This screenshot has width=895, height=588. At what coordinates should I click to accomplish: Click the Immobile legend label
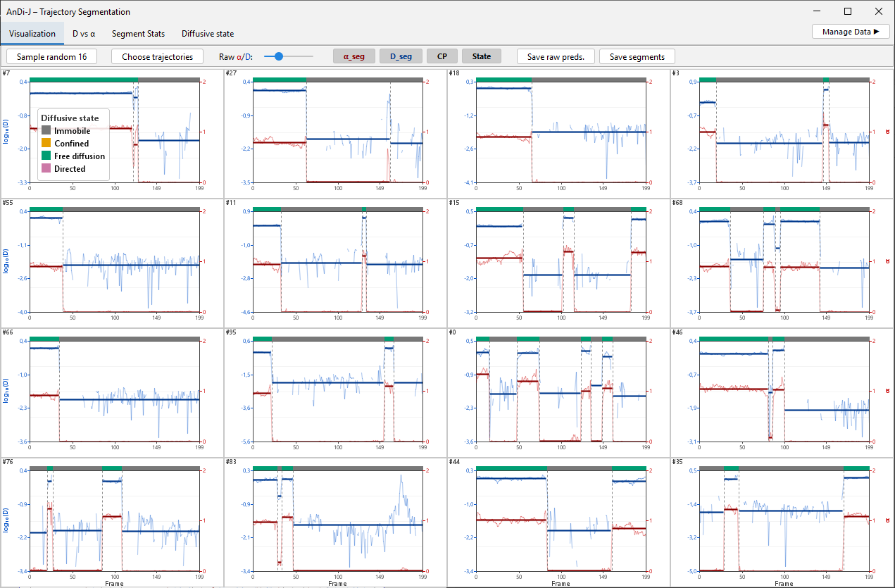[x=72, y=131]
